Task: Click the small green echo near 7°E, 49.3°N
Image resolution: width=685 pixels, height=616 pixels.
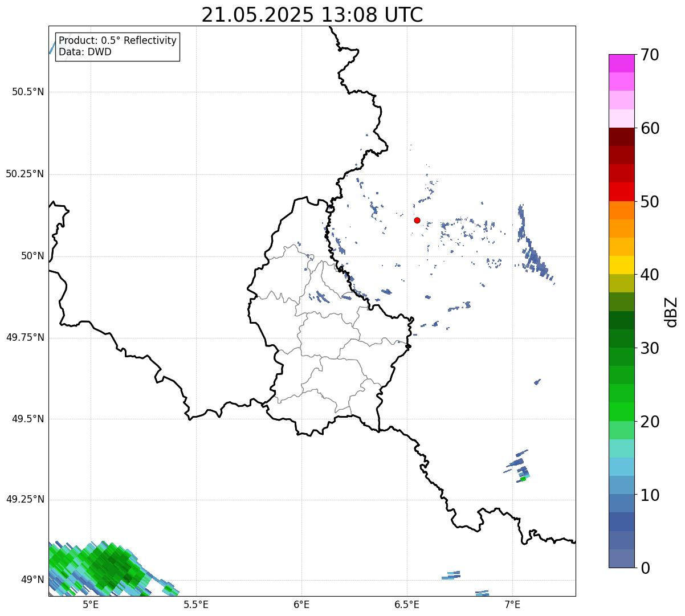Action: tap(523, 479)
